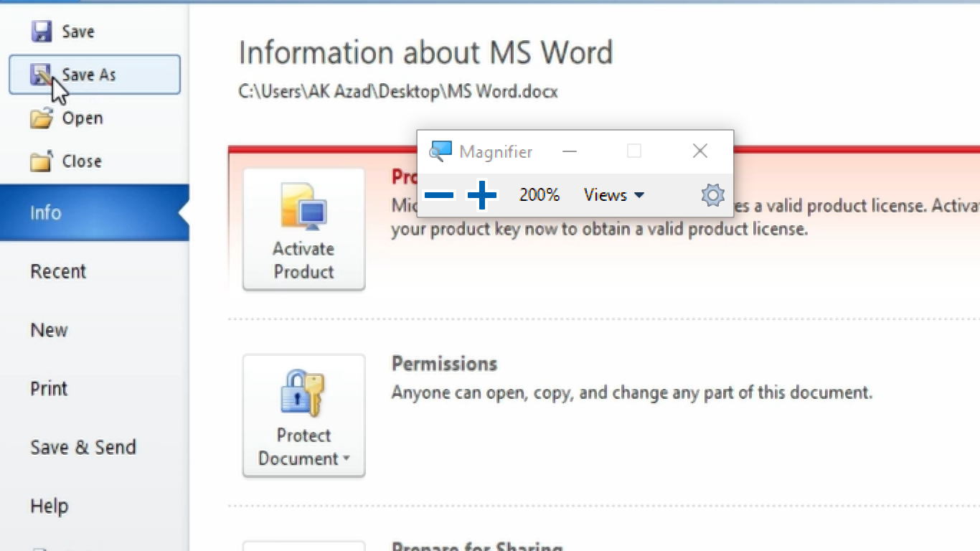Click the Activate Product button

click(304, 230)
